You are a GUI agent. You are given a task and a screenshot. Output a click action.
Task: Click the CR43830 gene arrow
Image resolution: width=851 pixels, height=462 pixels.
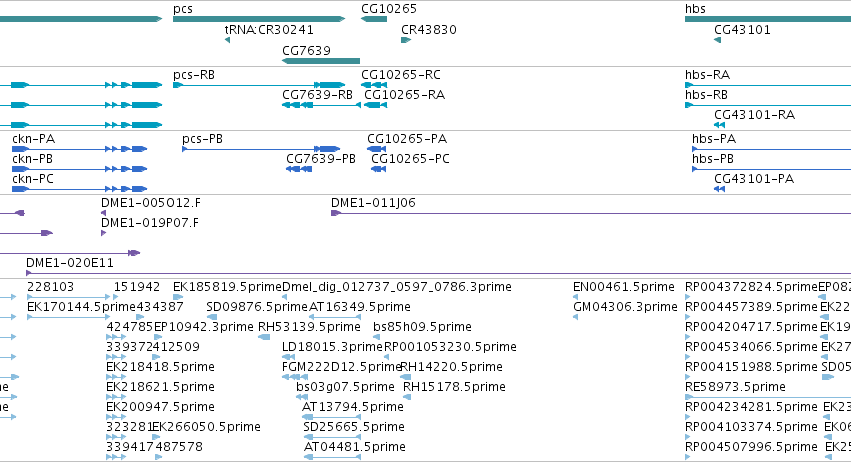point(406,40)
